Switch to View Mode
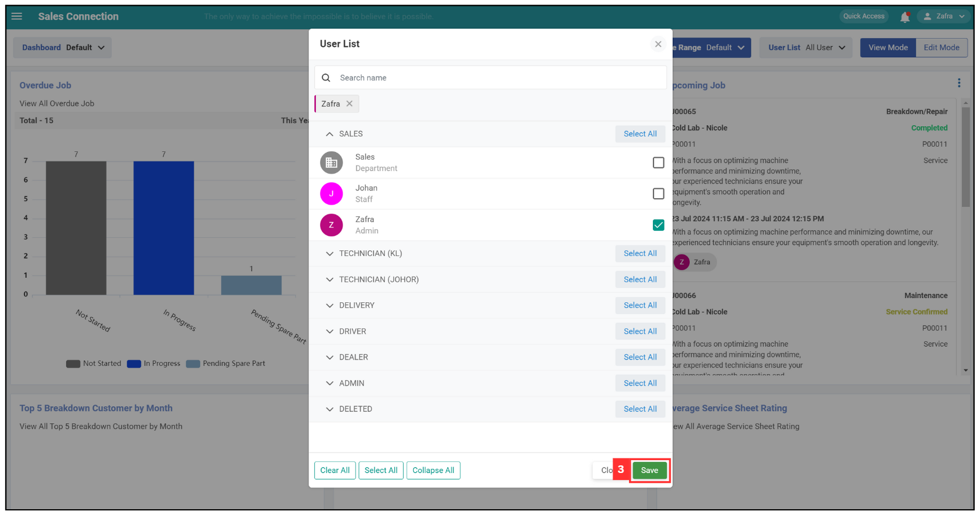The image size is (980, 518). coord(888,47)
